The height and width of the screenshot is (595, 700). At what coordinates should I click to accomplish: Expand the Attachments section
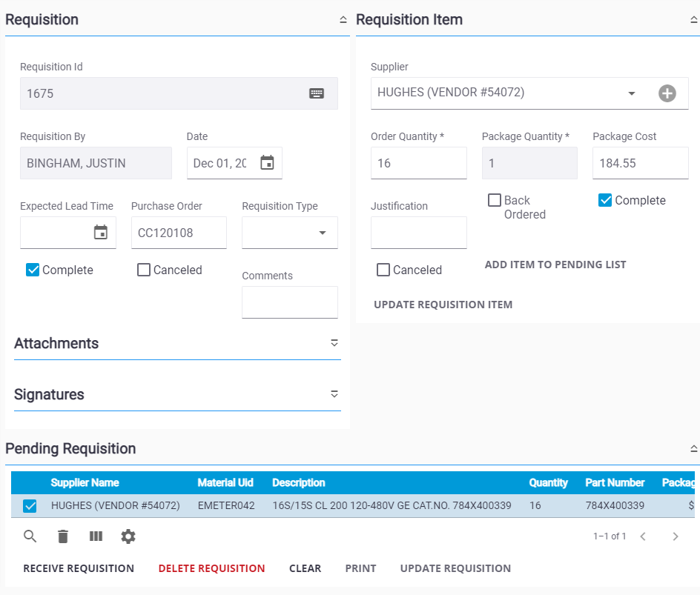(x=334, y=343)
